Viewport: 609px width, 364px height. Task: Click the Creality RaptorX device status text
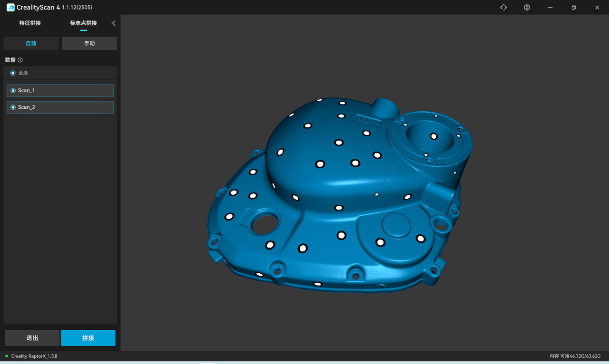point(34,356)
